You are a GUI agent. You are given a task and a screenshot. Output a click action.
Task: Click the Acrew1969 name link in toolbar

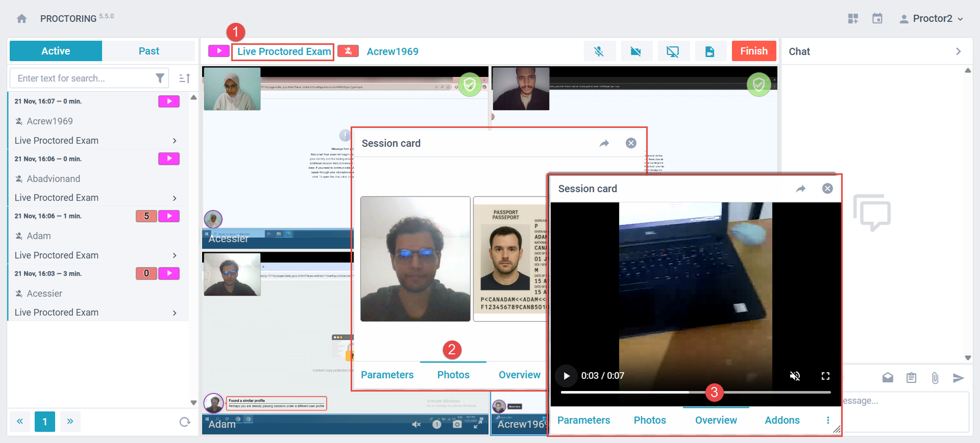tap(393, 51)
